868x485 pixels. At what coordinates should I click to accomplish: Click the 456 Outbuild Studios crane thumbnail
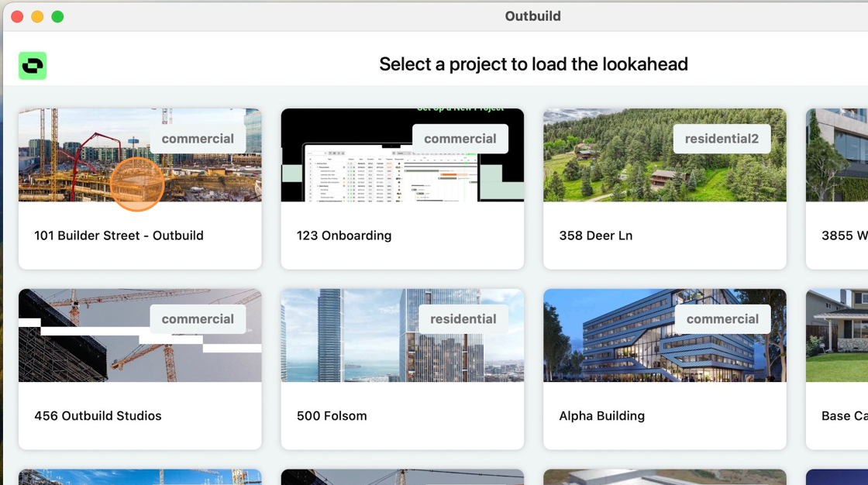point(140,335)
